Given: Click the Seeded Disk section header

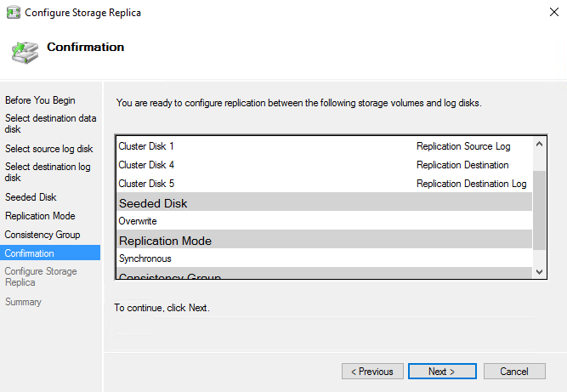Looking at the screenshot, I should [325, 202].
